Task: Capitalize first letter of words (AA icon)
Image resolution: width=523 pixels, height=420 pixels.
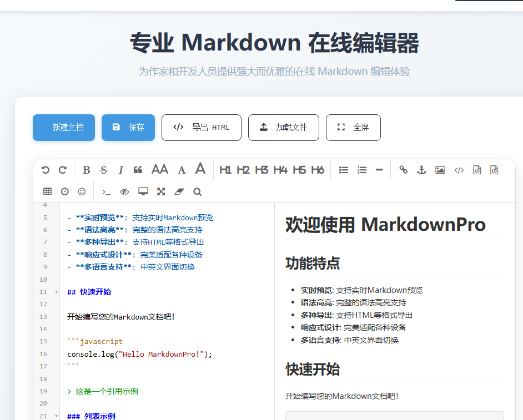Action: pos(160,169)
